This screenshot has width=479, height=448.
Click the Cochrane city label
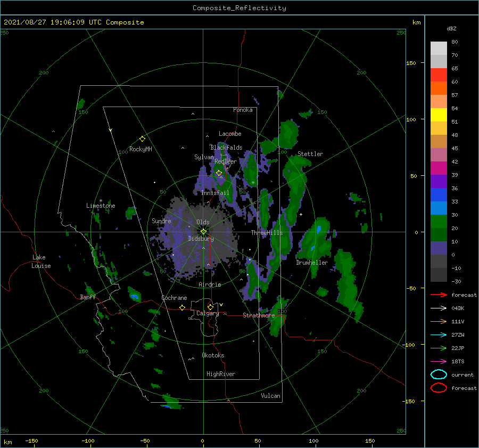click(x=174, y=298)
